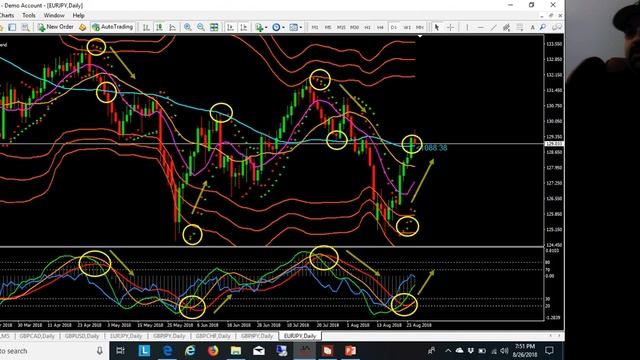The width and height of the screenshot is (640, 360).
Task: Click the price scale on the chart's right
Action: point(554,141)
